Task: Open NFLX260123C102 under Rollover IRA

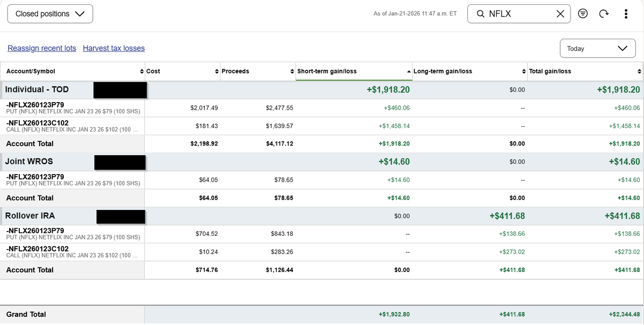Action: [37, 249]
